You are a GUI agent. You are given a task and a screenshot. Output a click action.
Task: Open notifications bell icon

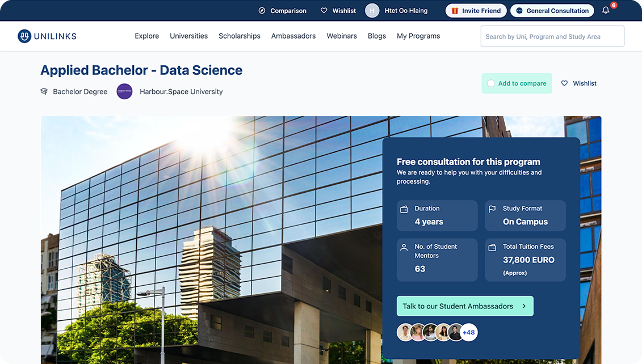pyautogui.click(x=606, y=11)
